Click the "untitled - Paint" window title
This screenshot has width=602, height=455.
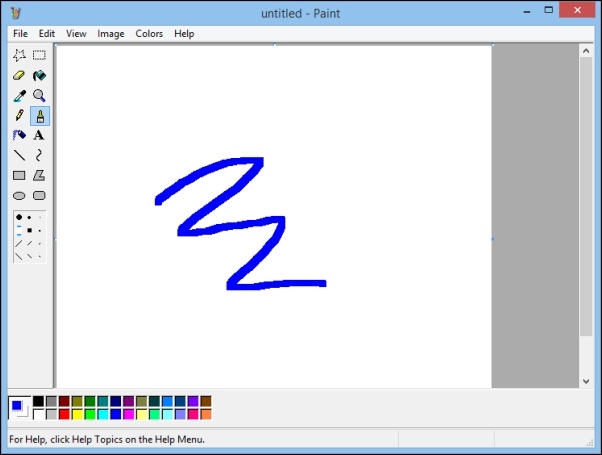tap(301, 13)
